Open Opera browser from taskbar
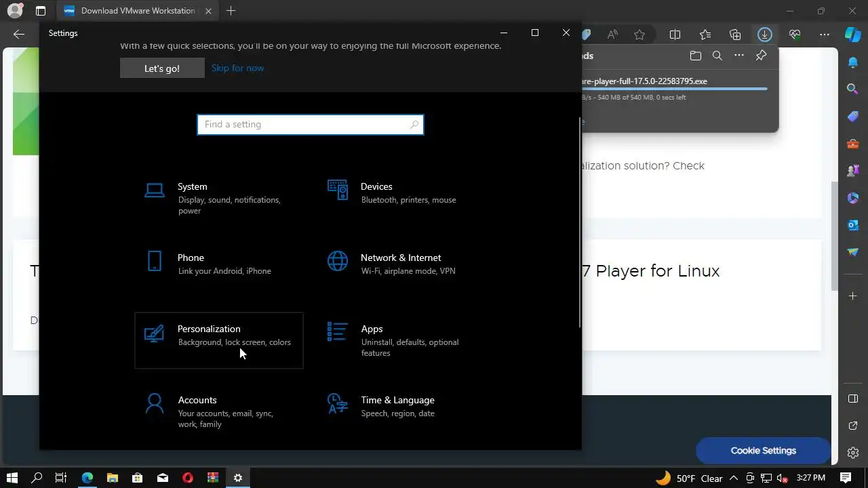 pos(188,478)
